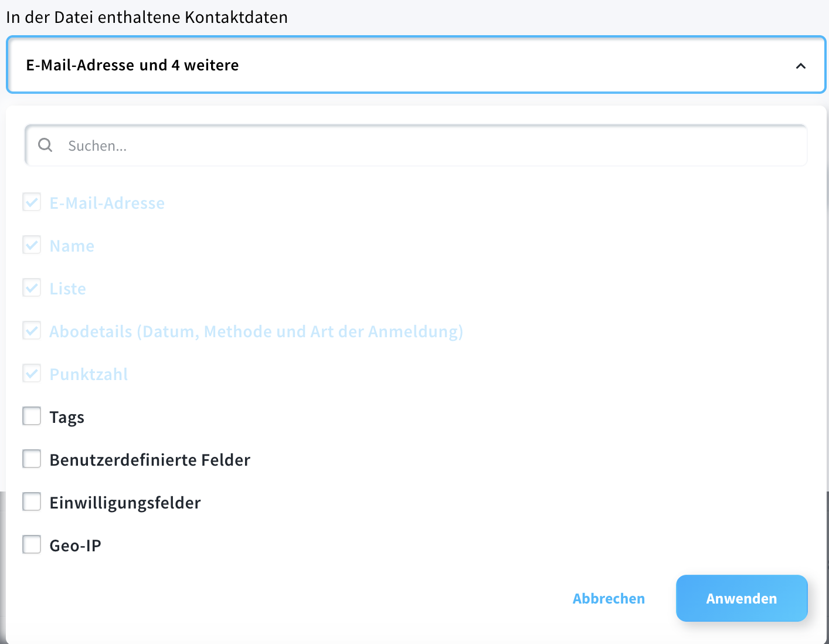
Task: Deselect the Liste checkbox
Action: click(x=32, y=287)
